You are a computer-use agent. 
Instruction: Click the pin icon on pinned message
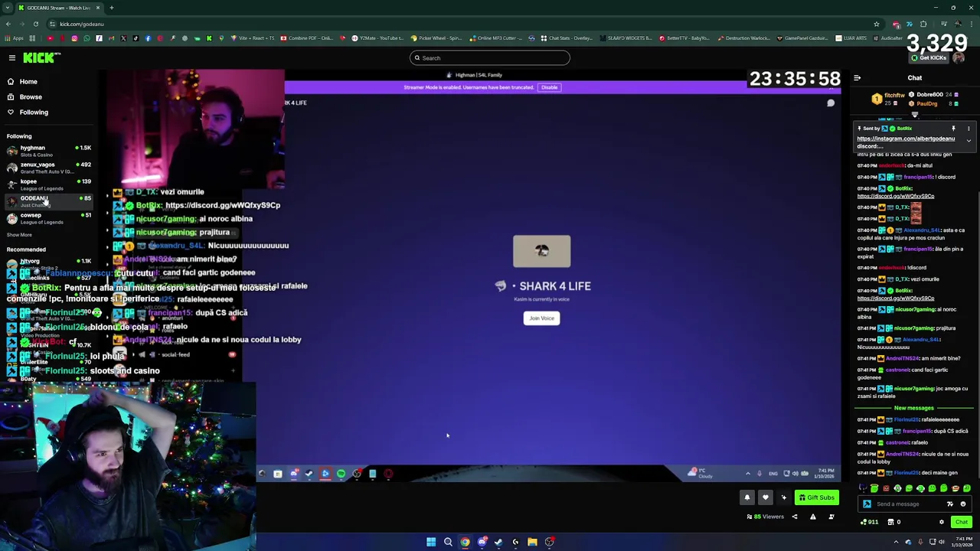[953, 129]
